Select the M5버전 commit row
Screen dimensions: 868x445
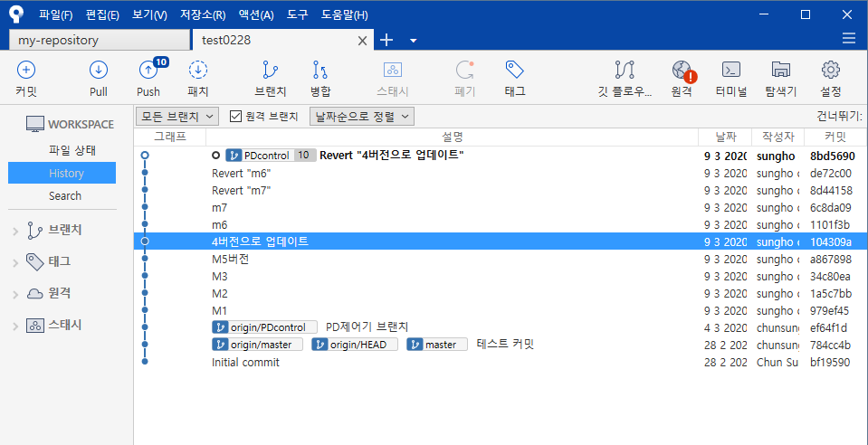point(501,259)
